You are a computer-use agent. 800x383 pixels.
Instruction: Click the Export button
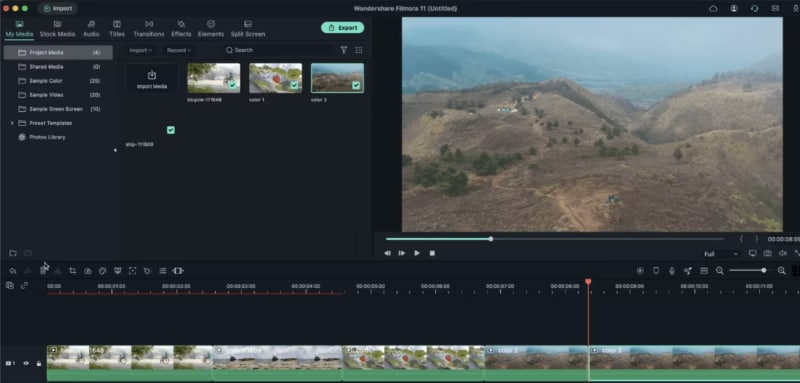[x=342, y=28]
